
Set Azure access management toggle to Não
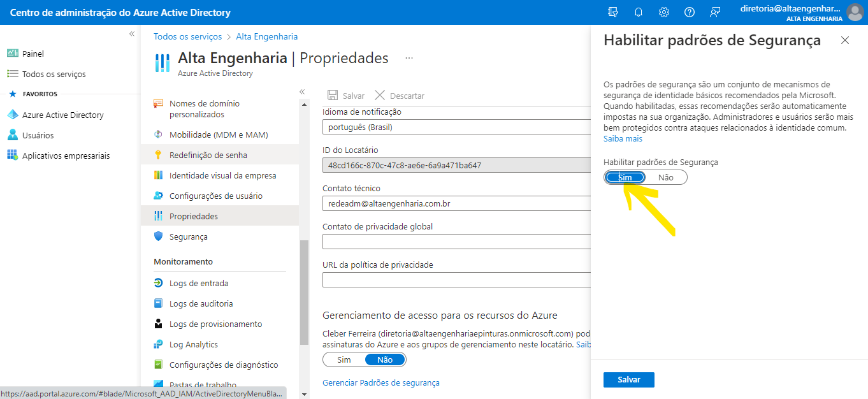point(385,359)
